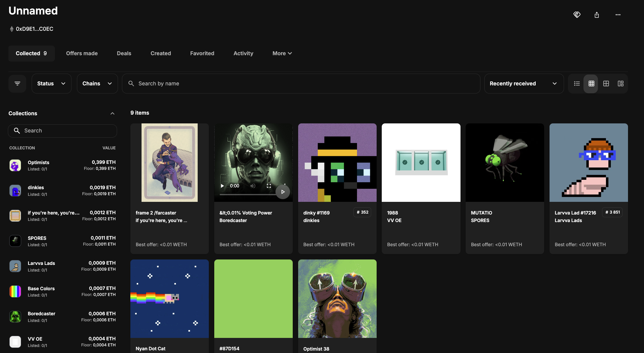Open the 1988 VV OE NFT thumbnail
The width and height of the screenshot is (644, 353).
tap(421, 163)
